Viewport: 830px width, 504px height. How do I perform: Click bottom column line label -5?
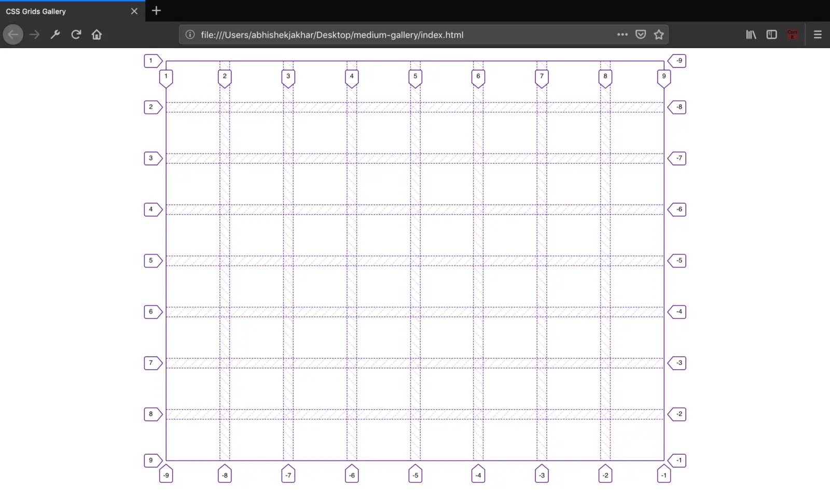point(415,473)
